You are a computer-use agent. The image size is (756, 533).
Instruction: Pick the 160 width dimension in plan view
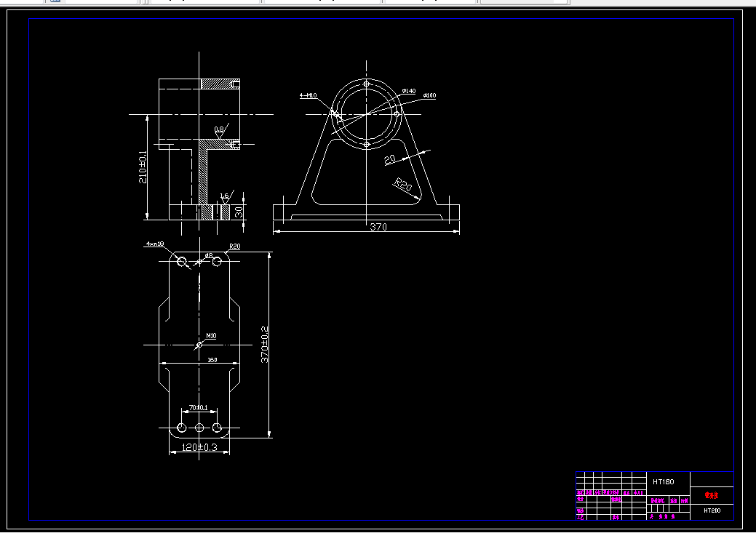[212, 360]
